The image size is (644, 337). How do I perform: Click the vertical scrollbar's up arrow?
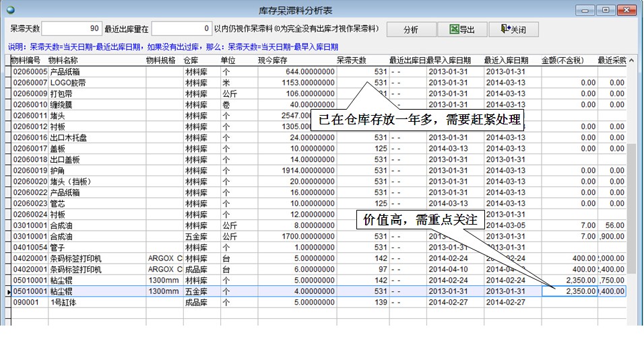point(632,61)
